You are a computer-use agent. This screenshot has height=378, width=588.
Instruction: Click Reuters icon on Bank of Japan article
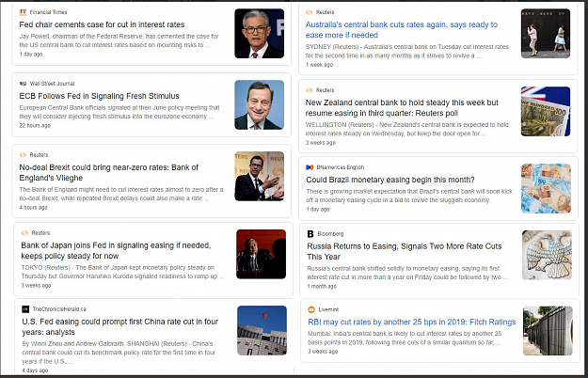(24, 232)
